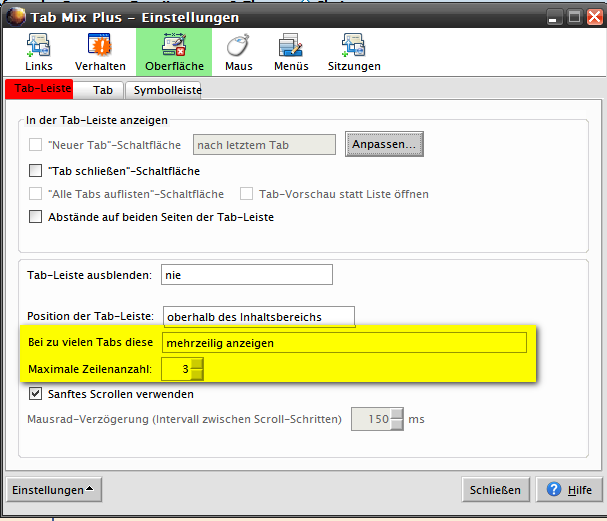Open the "nach letztem Tab" dropdown
The width and height of the screenshot is (607, 521).
[264, 145]
